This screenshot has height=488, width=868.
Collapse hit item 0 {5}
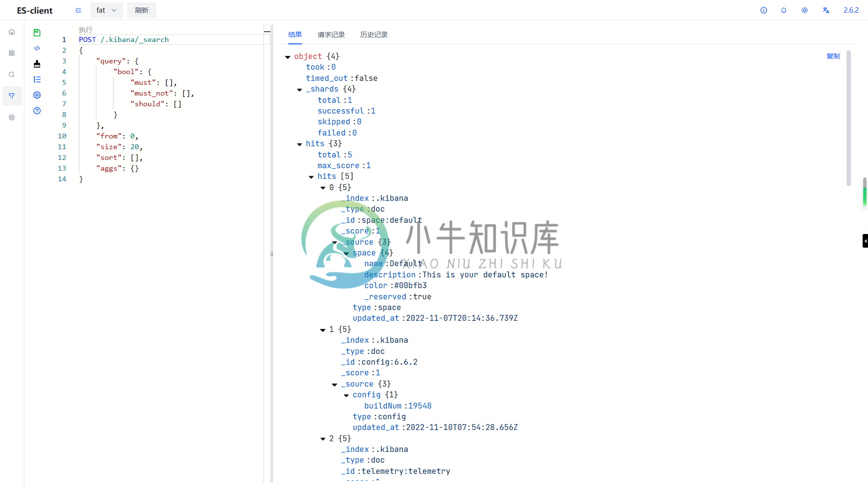point(323,188)
